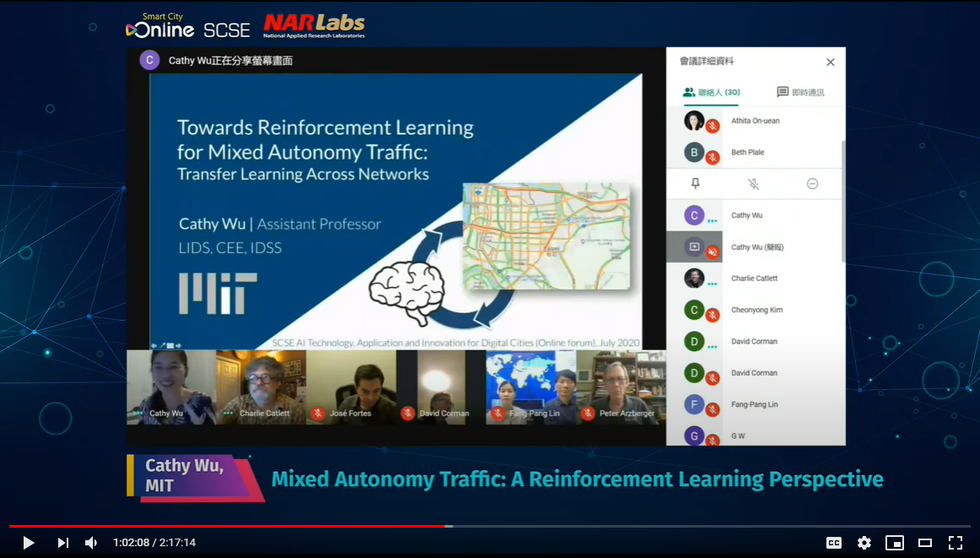Play the paused video
Screen dimensions: 980x558
(x=28, y=543)
